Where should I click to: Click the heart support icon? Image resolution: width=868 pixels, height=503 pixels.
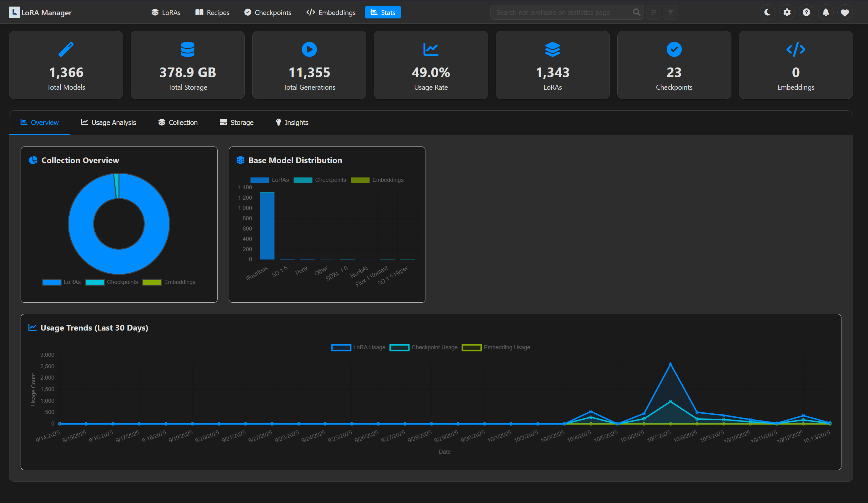[x=845, y=13]
